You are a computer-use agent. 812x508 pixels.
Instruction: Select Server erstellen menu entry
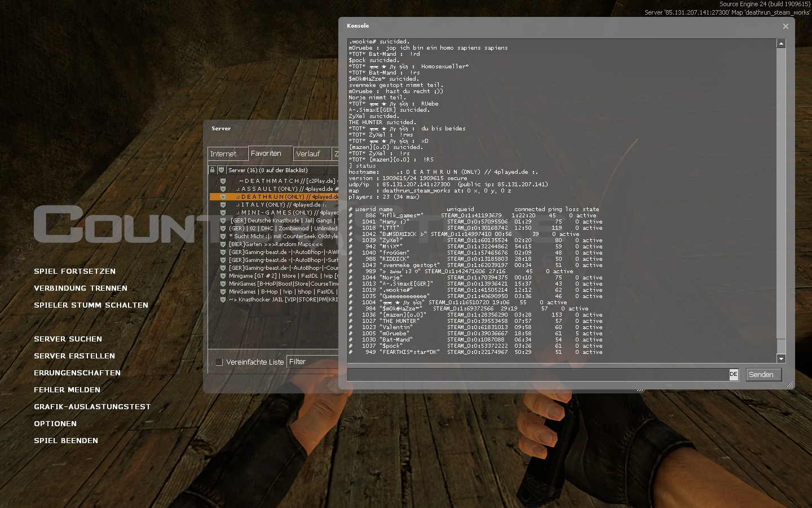coord(74,356)
